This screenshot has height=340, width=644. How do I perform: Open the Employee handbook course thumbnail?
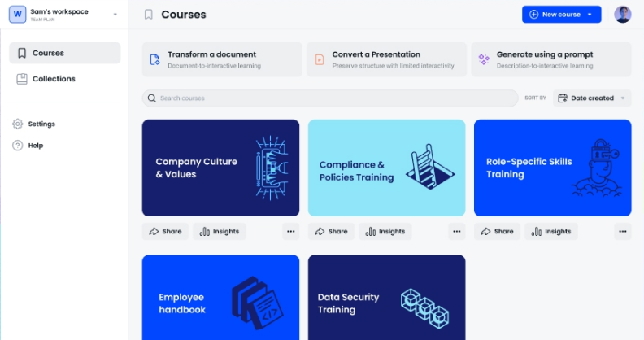point(220,298)
